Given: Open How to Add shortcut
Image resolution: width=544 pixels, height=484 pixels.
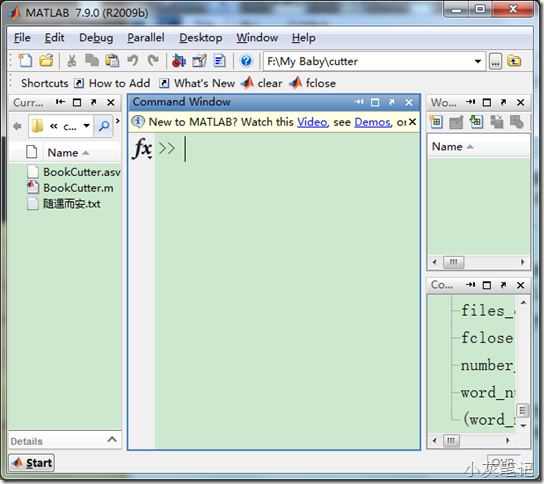Looking at the screenshot, I should 113,83.
